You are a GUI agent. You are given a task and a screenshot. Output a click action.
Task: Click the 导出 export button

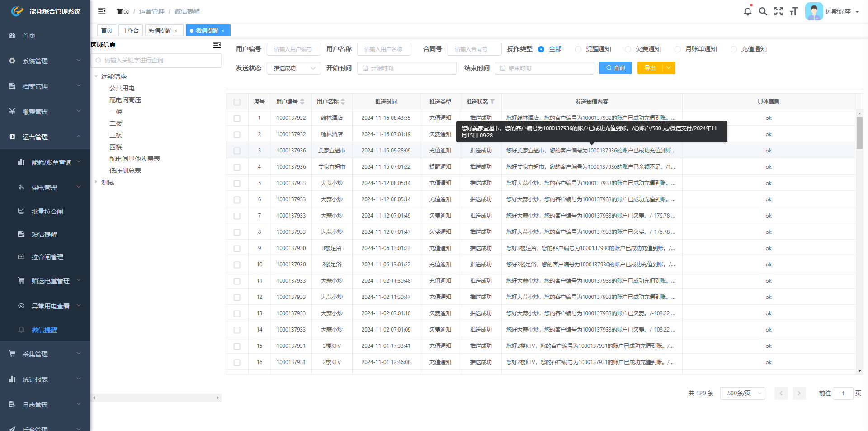650,68
